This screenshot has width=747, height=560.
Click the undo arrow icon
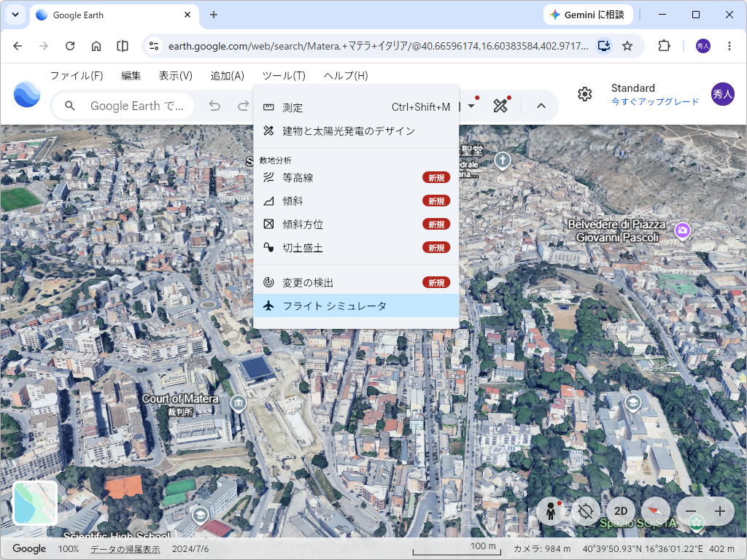coord(215,106)
